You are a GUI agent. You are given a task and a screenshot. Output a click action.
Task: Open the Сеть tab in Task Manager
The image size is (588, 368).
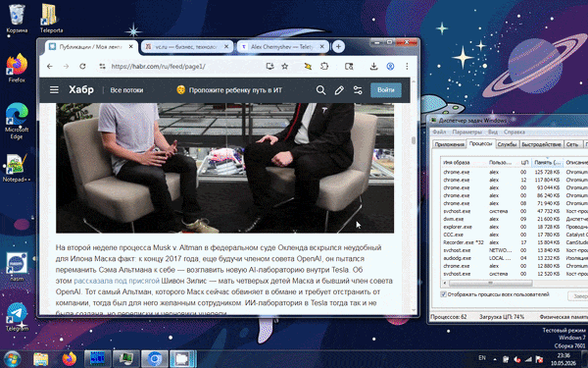572,144
